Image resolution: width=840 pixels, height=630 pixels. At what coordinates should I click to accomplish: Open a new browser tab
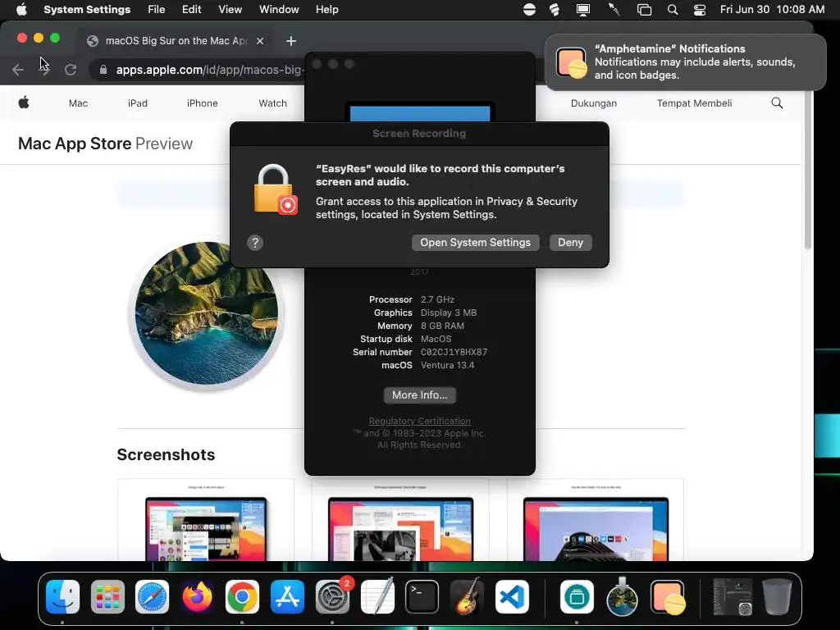[x=291, y=41]
